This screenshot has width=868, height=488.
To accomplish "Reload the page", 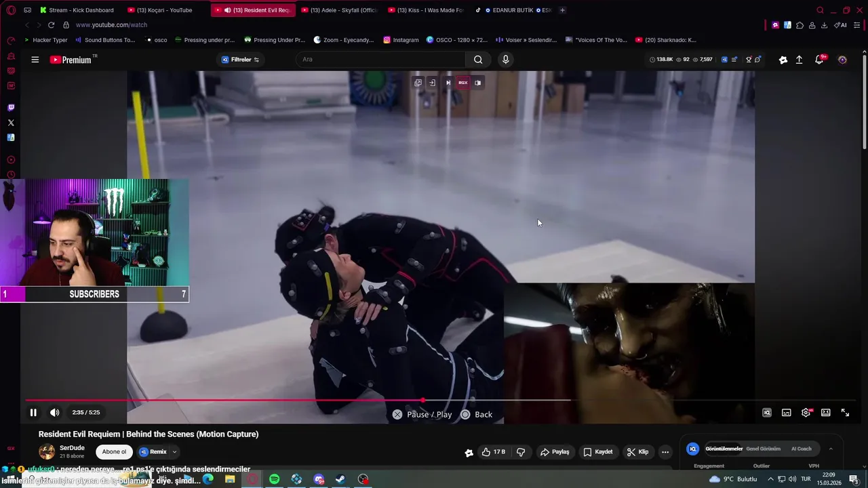I will click(51, 25).
